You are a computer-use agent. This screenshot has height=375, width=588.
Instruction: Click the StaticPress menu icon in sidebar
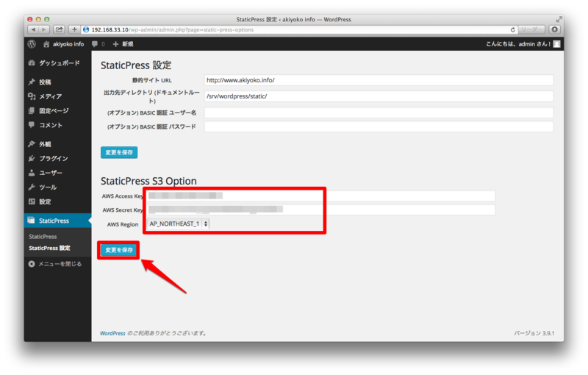pyautogui.click(x=32, y=221)
